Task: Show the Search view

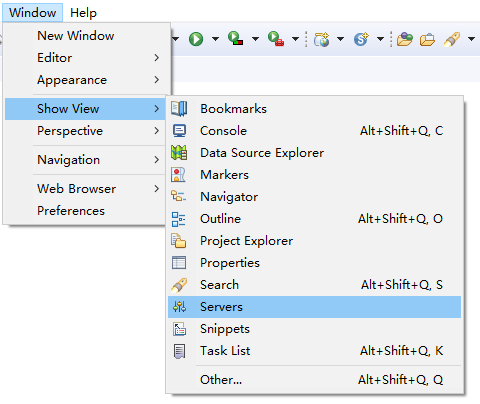Action: coord(314,285)
